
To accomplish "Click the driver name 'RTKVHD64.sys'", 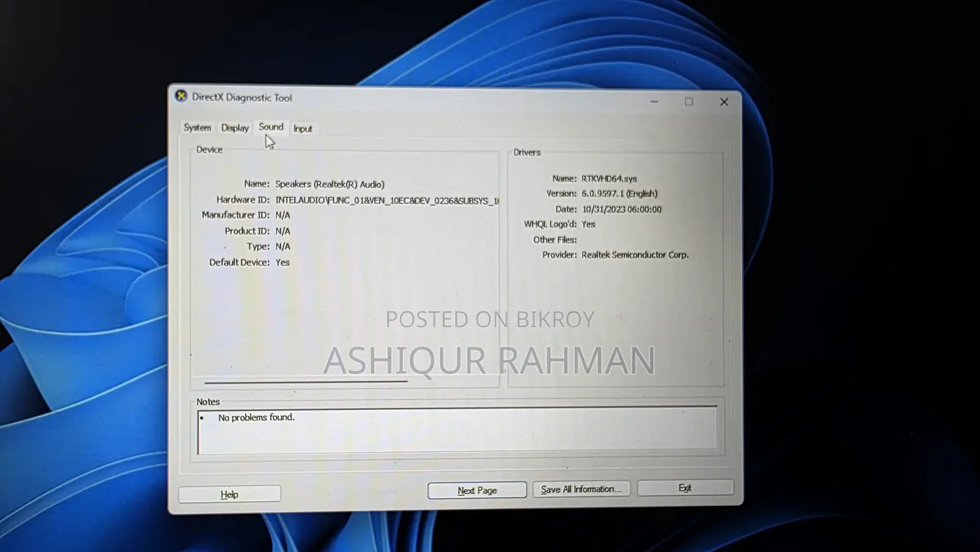I will coord(609,178).
